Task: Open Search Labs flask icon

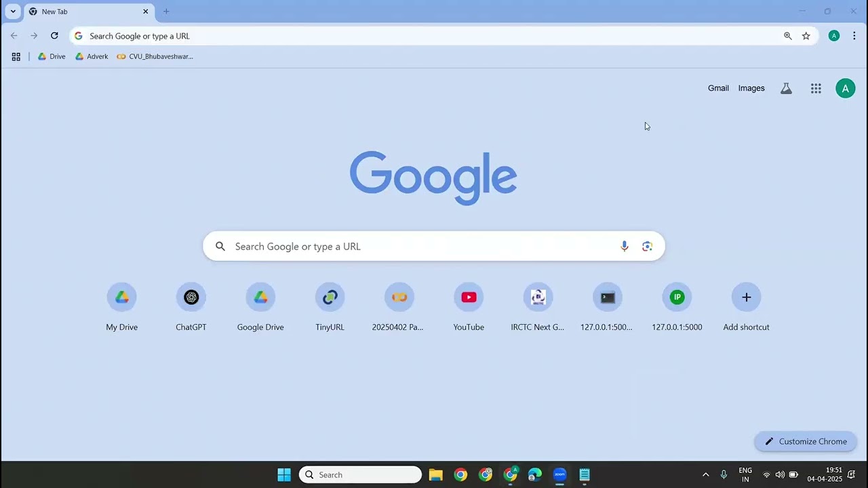Action: point(786,88)
